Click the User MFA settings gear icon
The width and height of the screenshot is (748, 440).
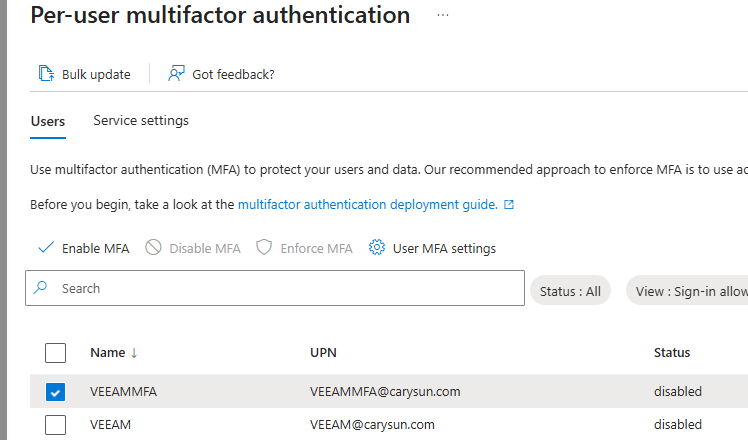pos(377,248)
